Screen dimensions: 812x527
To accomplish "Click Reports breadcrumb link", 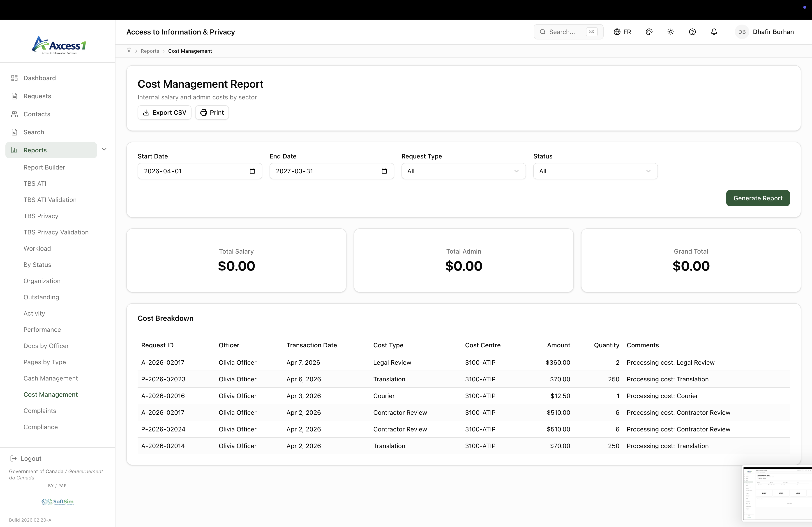I will click(150, 51).
